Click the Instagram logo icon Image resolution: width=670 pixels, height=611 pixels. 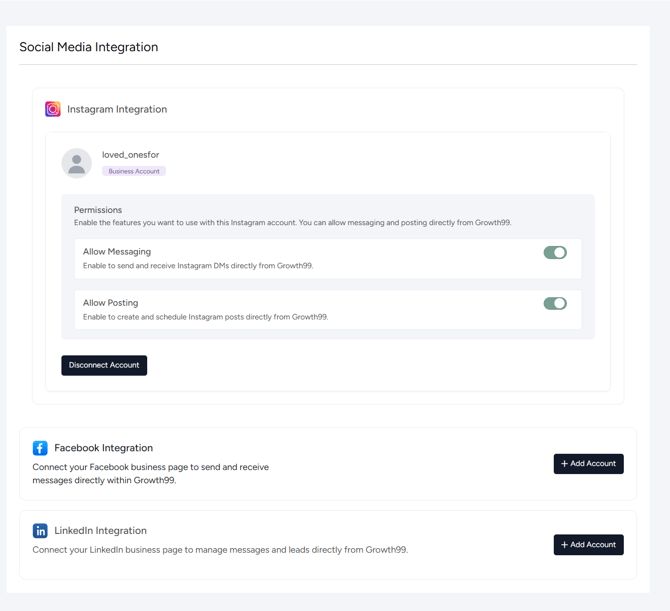(x=53, y=109)
